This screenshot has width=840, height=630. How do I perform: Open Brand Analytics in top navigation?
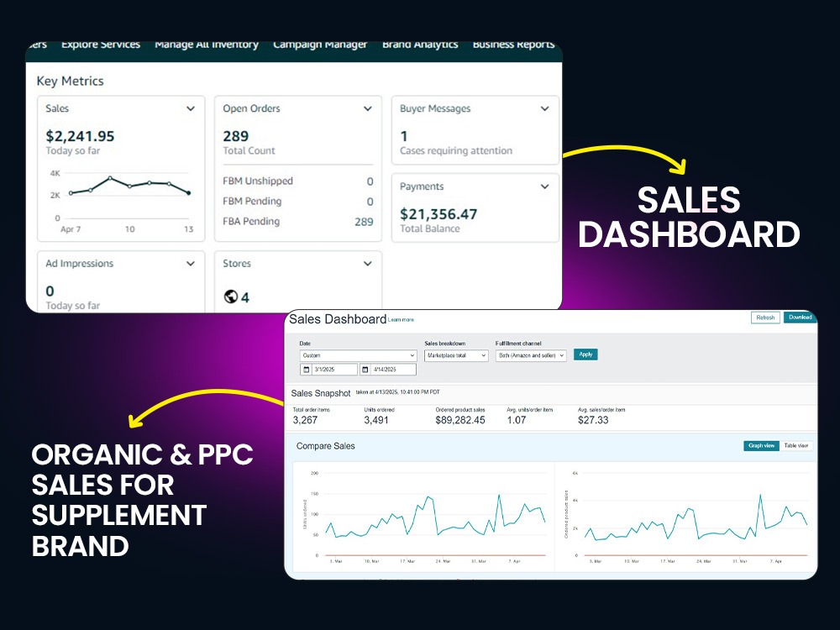[x=420, y=45]
